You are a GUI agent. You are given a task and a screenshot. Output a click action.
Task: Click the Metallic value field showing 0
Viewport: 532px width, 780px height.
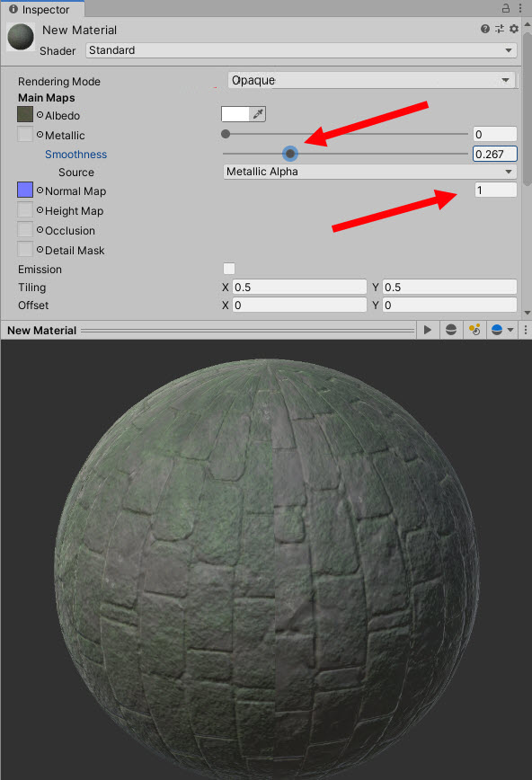point(494,134)
